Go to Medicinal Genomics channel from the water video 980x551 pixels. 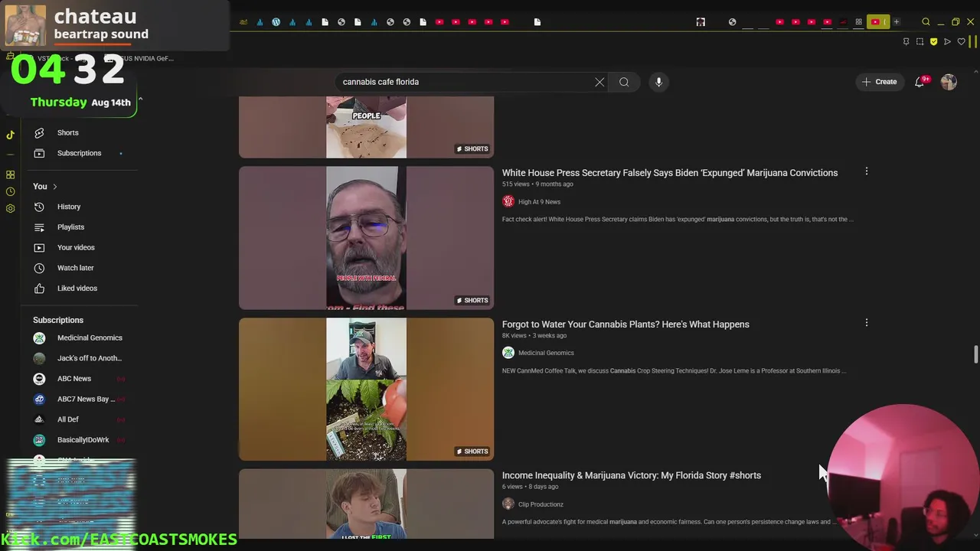click(x=546, y=353)
